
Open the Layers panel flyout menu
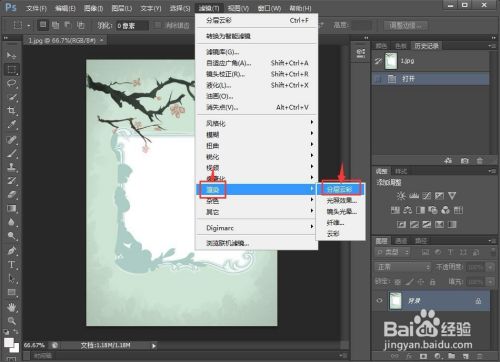point(492,241)
